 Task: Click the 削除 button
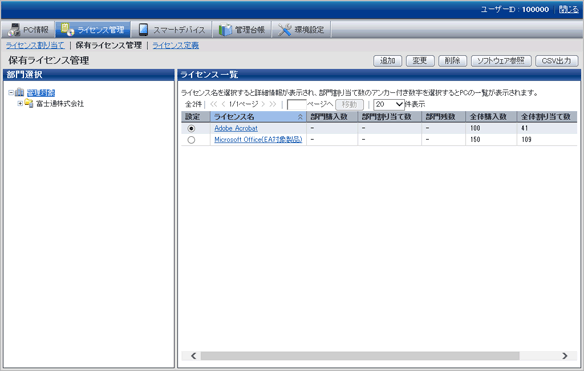coord(452,61)
